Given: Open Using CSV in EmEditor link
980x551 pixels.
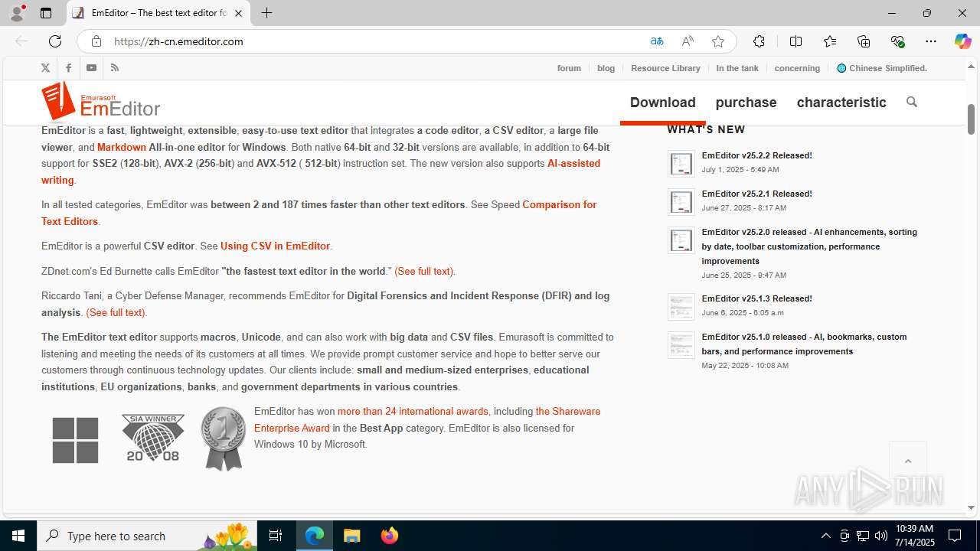Looking at the screenshot, I should coord(275,246).
